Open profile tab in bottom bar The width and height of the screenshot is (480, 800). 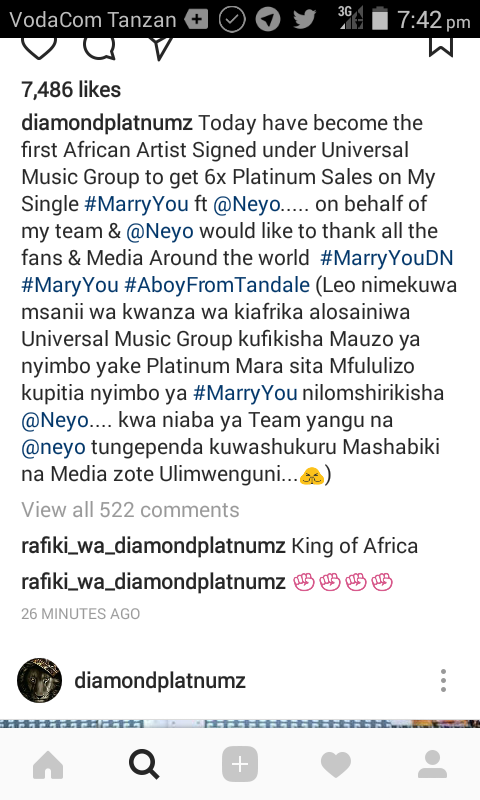point(432,764)
